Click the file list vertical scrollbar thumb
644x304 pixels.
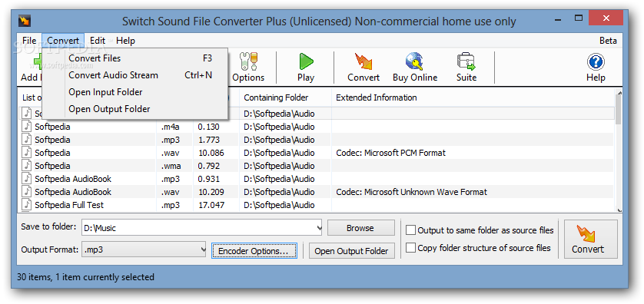[x=619, y=110]
